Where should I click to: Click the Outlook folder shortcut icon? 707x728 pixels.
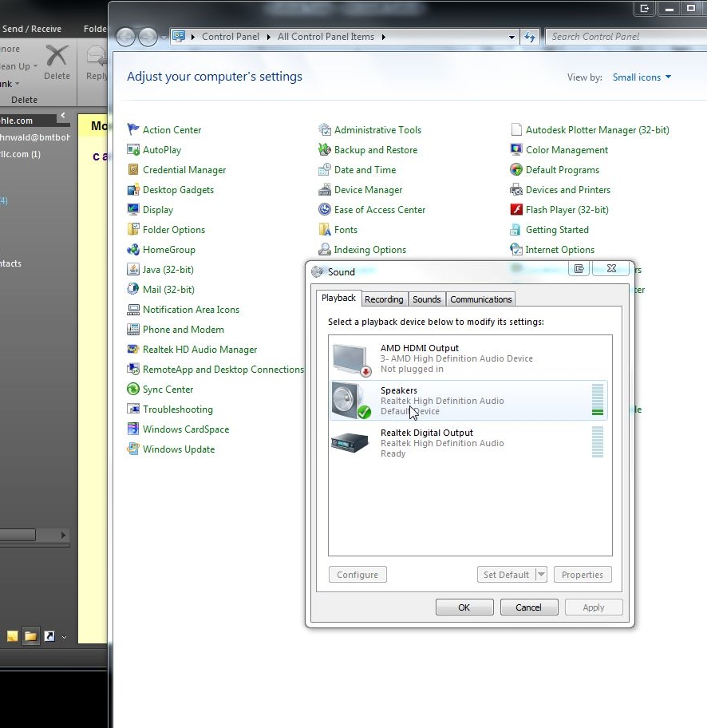30,636
